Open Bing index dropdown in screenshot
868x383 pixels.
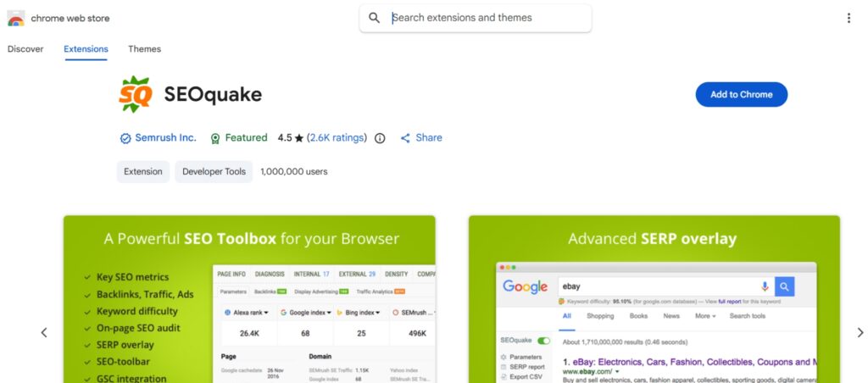(359, 313)
